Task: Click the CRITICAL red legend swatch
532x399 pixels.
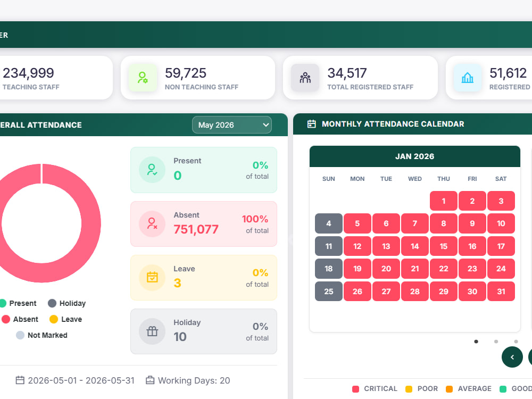Action: coord(355,389)
